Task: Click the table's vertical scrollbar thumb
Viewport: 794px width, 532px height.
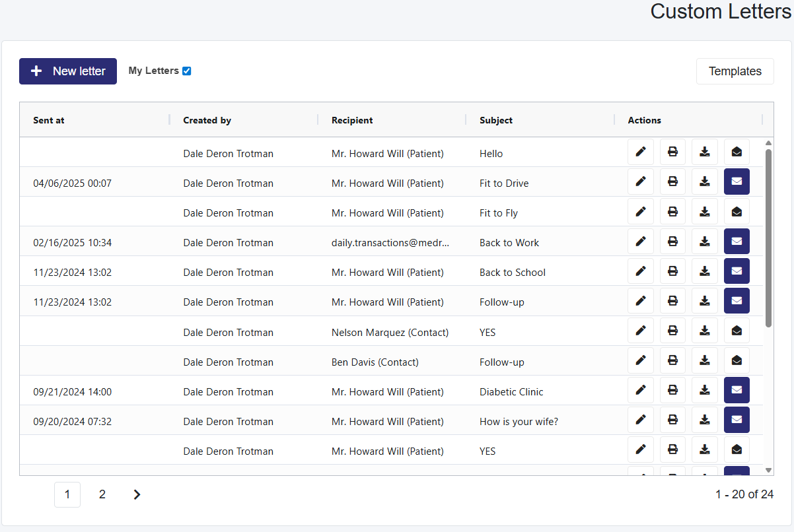Action: (x=768, y=238)
